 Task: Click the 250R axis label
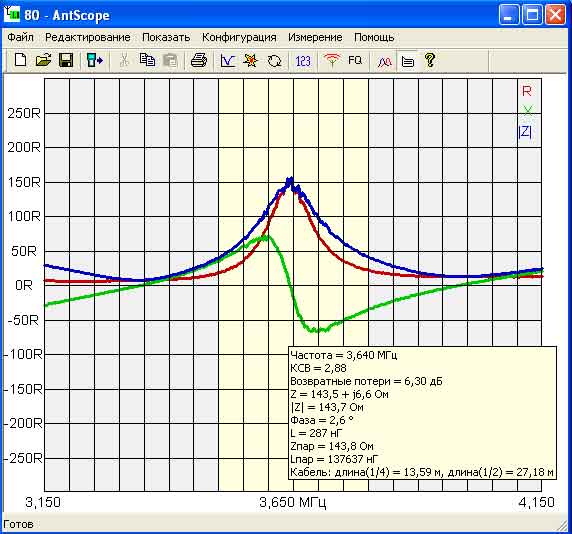tap(24, 113)
